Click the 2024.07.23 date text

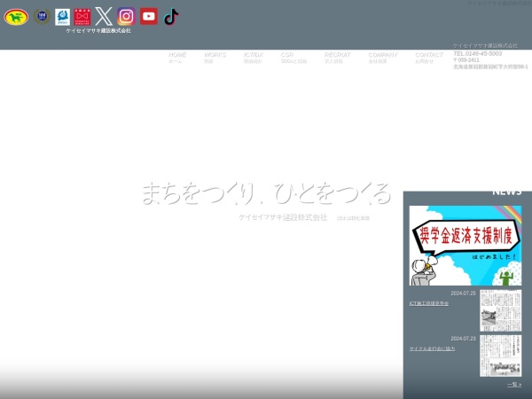pyautogui.click(x=463, y=339)
